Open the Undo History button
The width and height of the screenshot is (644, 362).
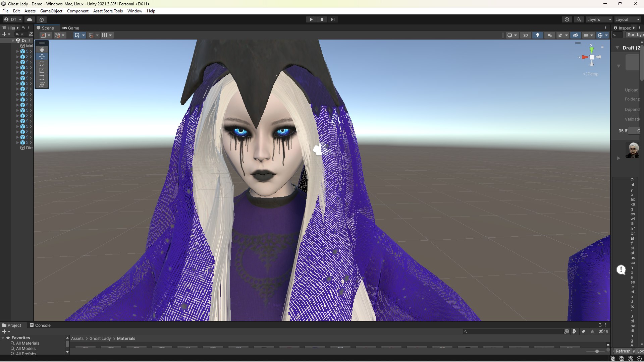pyautogui.click(x=567, y=19)
